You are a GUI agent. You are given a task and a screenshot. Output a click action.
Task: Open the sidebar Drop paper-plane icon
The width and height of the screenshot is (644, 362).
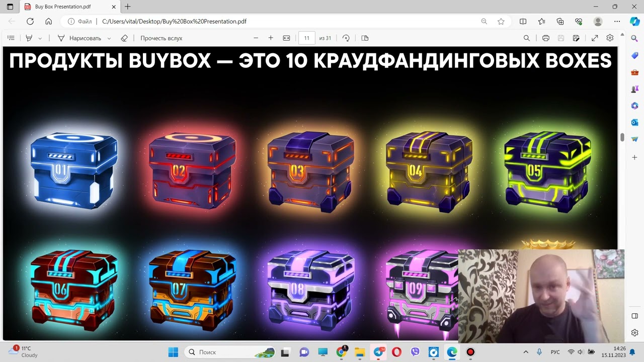coord(635,139)
